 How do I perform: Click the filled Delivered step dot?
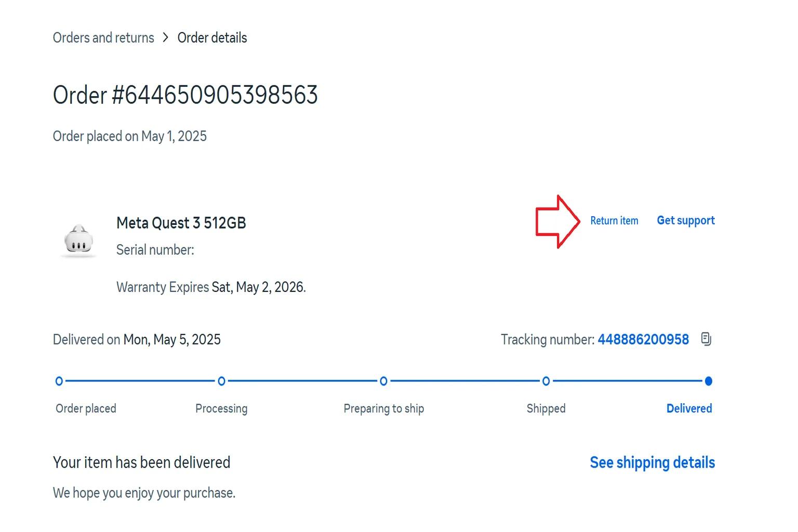coord(708,381)
